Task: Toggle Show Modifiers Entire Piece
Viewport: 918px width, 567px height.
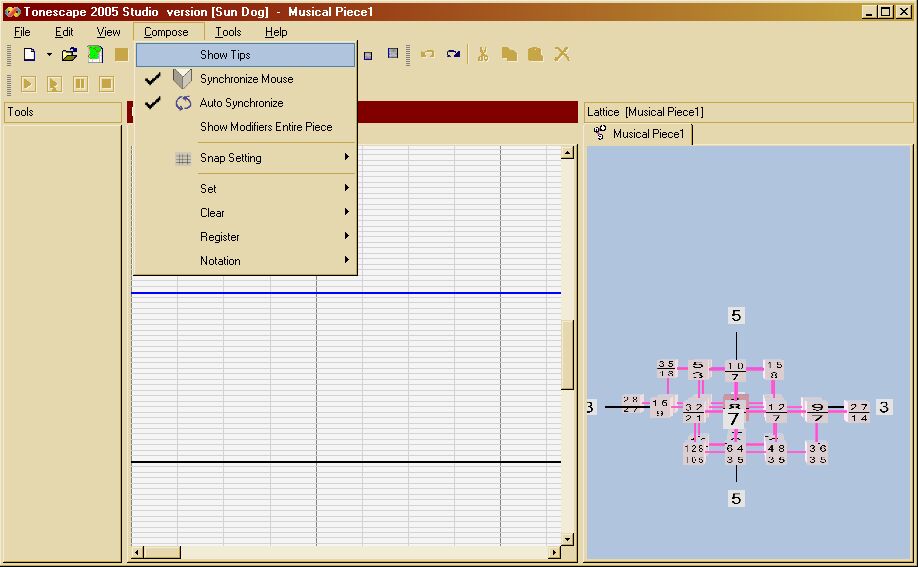Action: 266,127
